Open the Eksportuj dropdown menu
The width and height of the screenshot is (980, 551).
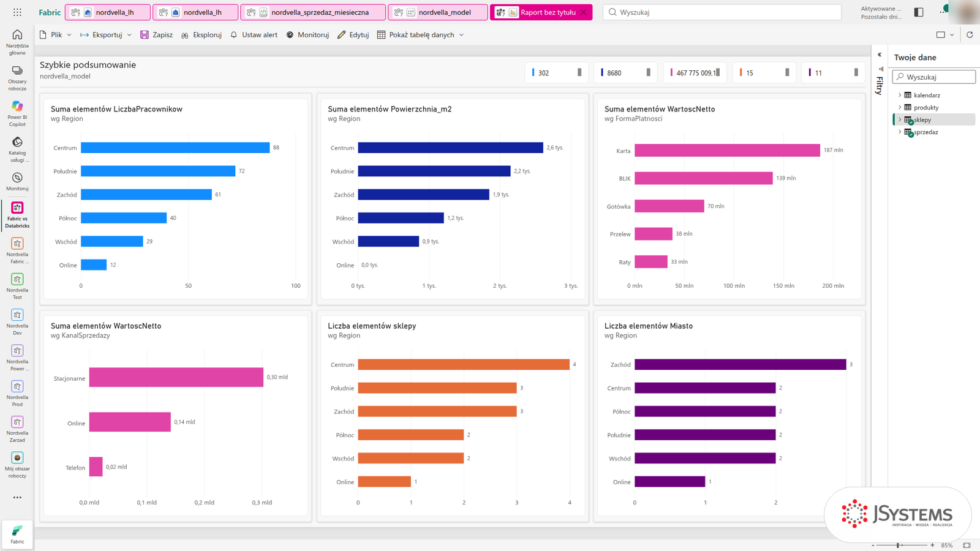pos(106,35)
